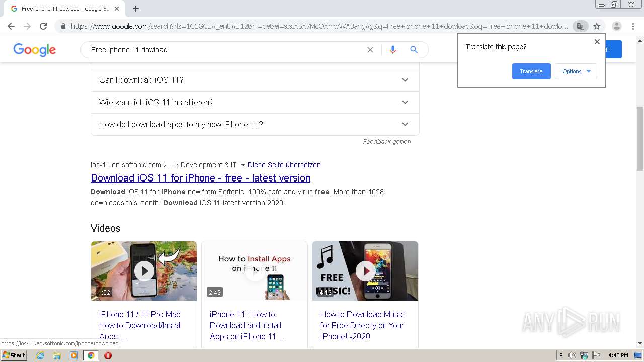Click the vertical page scrollbar thumb
644x362 pixels.
640,138
